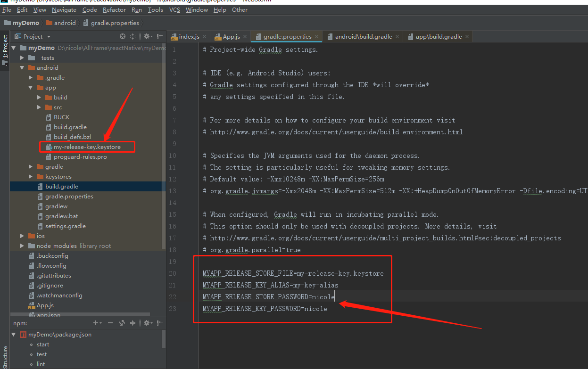The height and width of the screenshot is (369, 588).
Task: Collapse the android folder
Action: click(22, 68)
